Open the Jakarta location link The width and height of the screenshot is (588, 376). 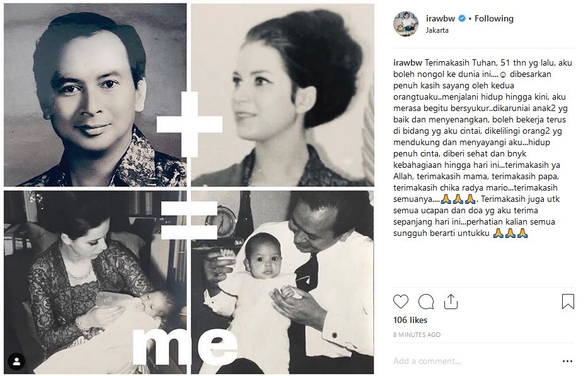point(437,30)
